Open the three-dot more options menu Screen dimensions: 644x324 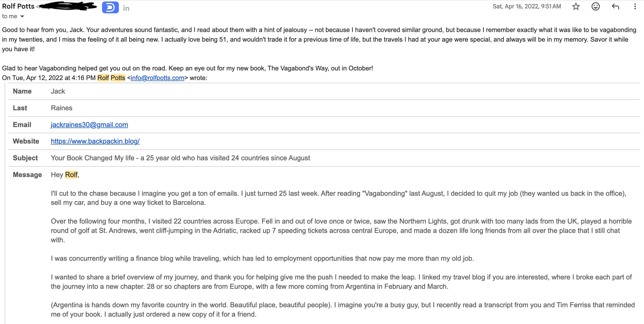635,6
